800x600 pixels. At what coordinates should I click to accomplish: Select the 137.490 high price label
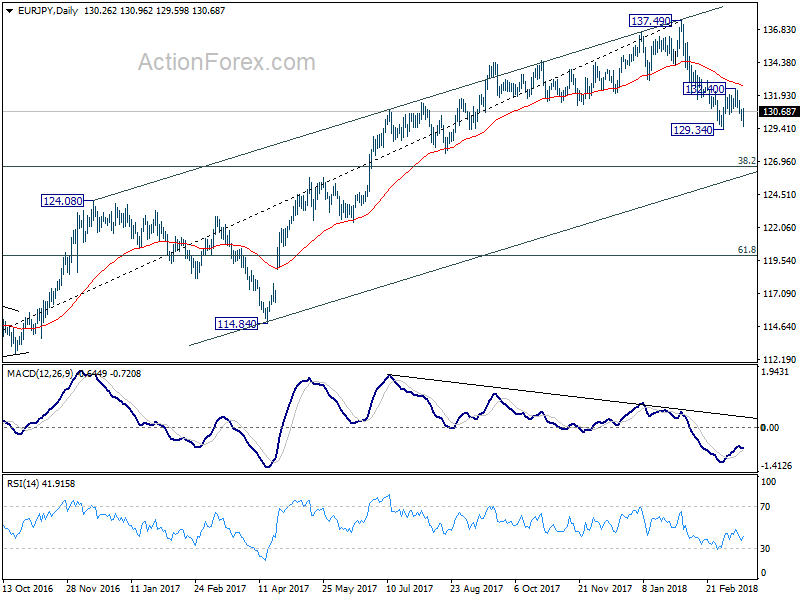click(650, 21)
